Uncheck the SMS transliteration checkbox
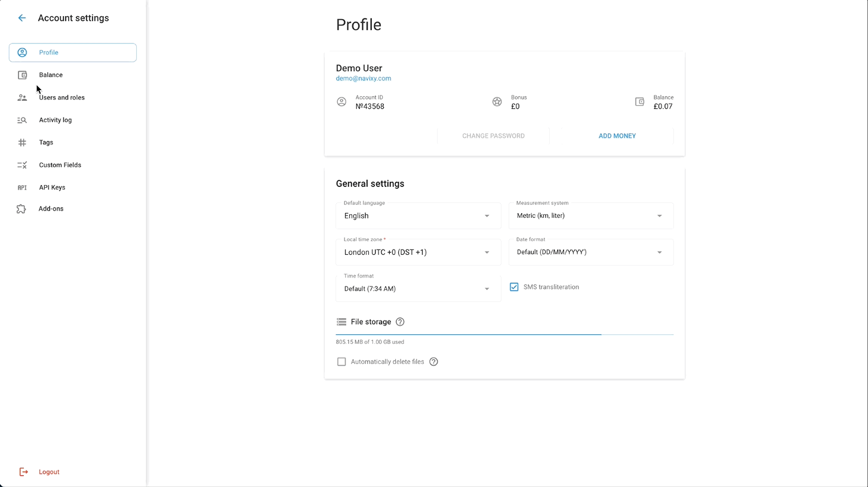868x487 pixels. click(x=514, y=287)
